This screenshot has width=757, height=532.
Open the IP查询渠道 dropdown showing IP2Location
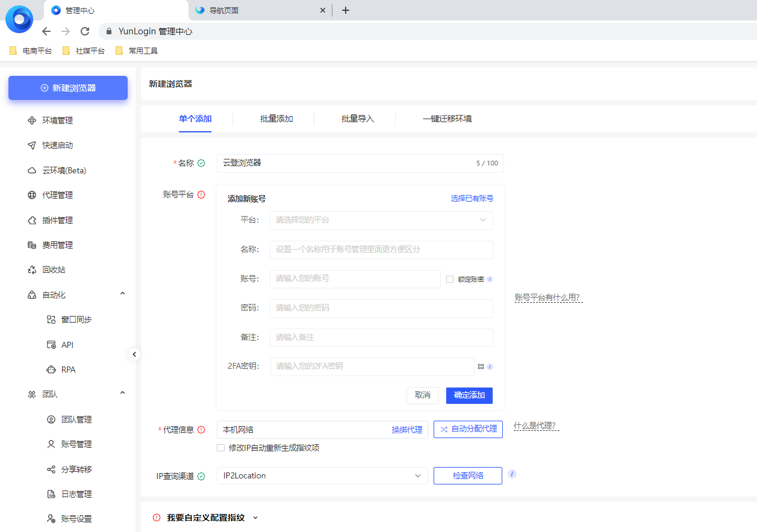click(322, 475)
